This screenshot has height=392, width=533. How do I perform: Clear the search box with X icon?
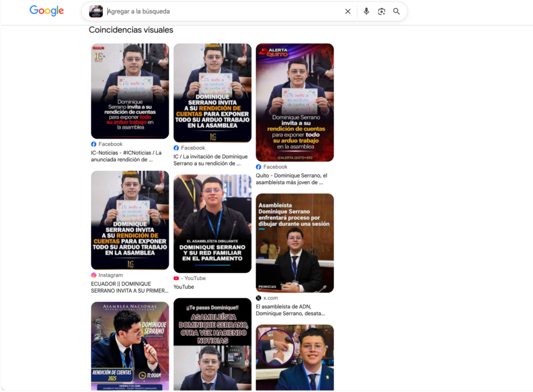click(x=348, y=11)
